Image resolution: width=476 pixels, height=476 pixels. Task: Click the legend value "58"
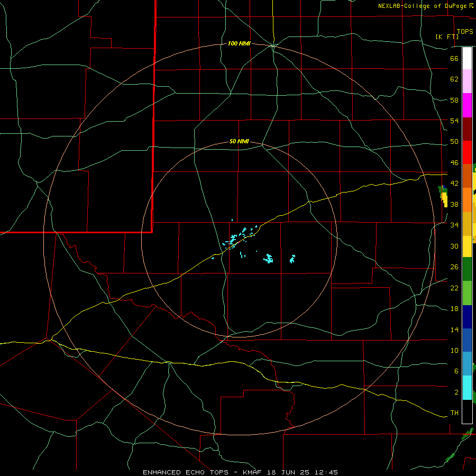click(454, 100)
